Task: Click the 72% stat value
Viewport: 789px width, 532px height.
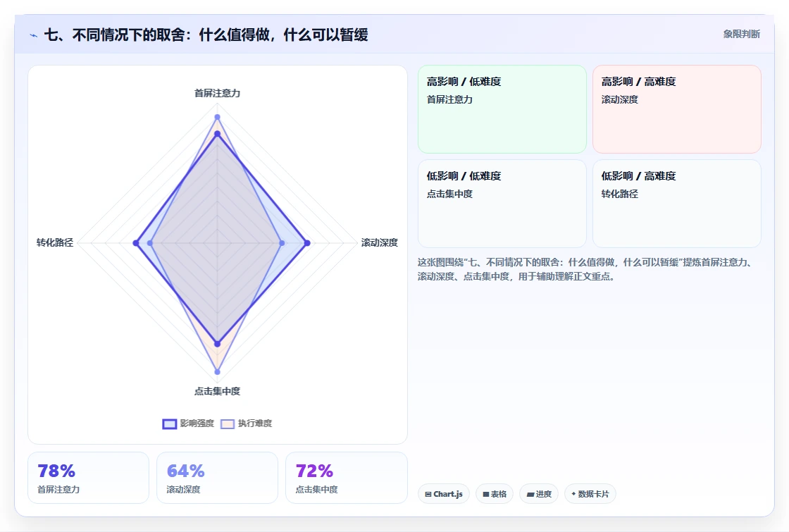Action: 314,471
